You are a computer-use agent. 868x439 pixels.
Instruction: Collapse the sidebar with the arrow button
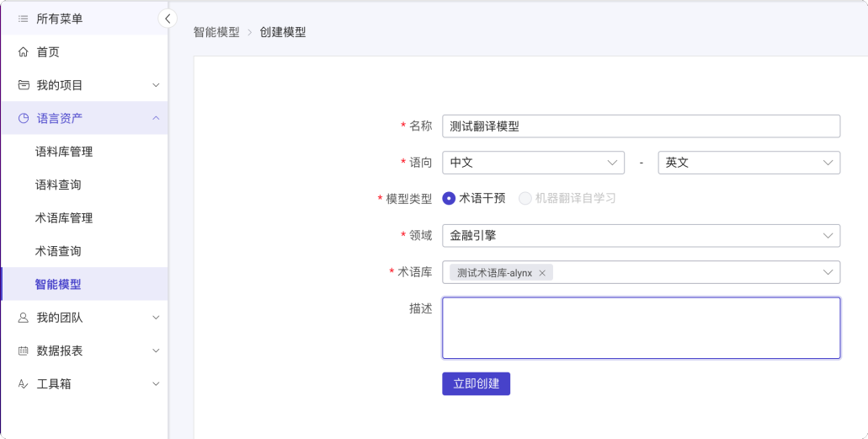click(168, 19)
